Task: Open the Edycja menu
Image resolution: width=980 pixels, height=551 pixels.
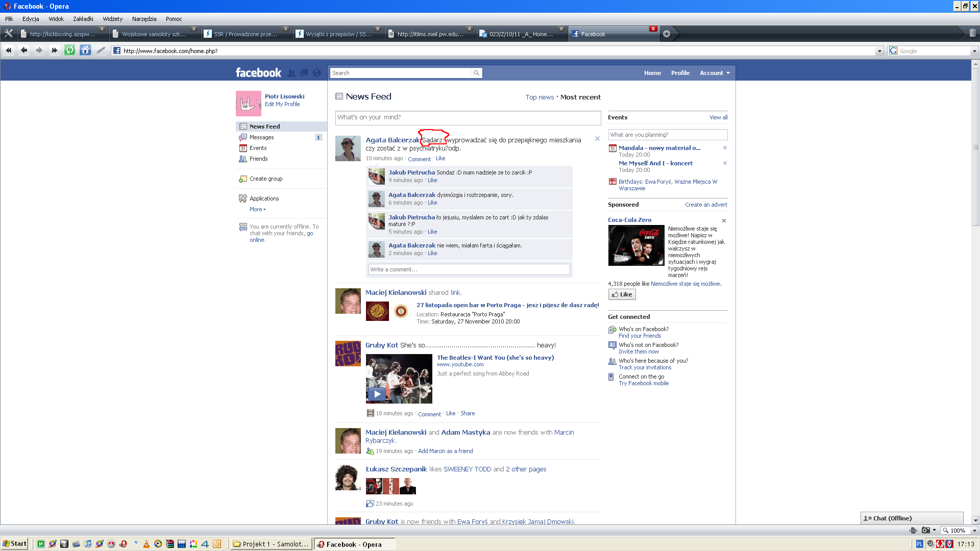Action: coord(31,19)
